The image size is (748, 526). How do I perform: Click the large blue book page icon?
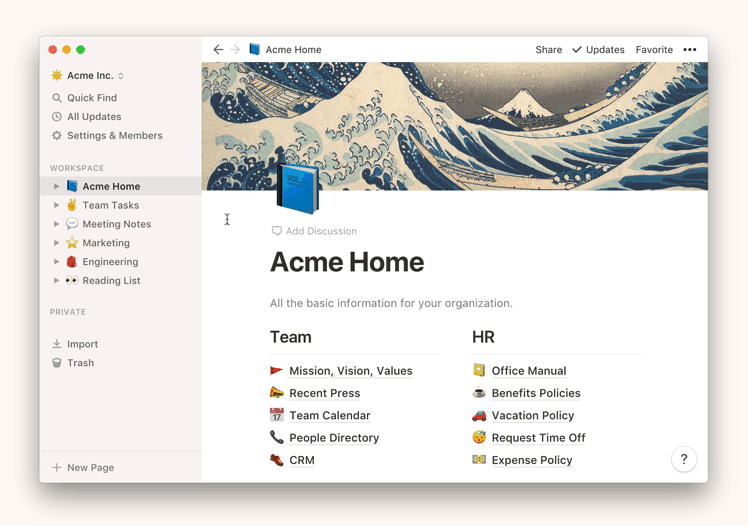coord(298,188)
